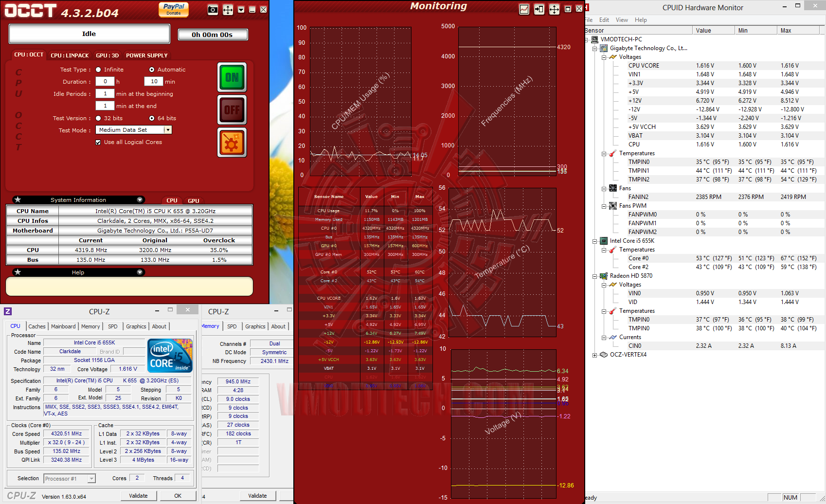
Task: Stop the test with the OFF button
Action: click(232, 110)
